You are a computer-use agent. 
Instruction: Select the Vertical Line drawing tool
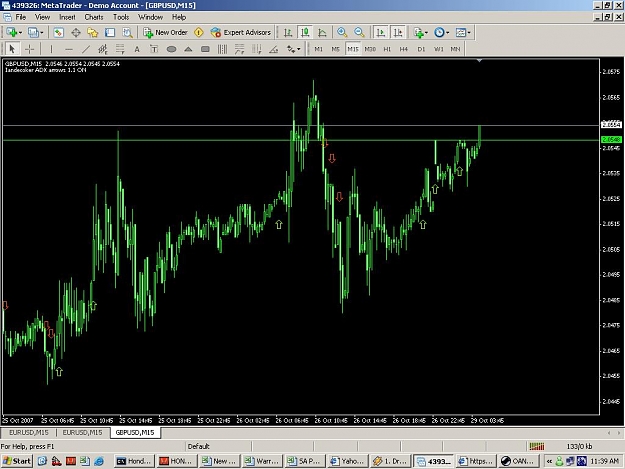click(51, 49)
